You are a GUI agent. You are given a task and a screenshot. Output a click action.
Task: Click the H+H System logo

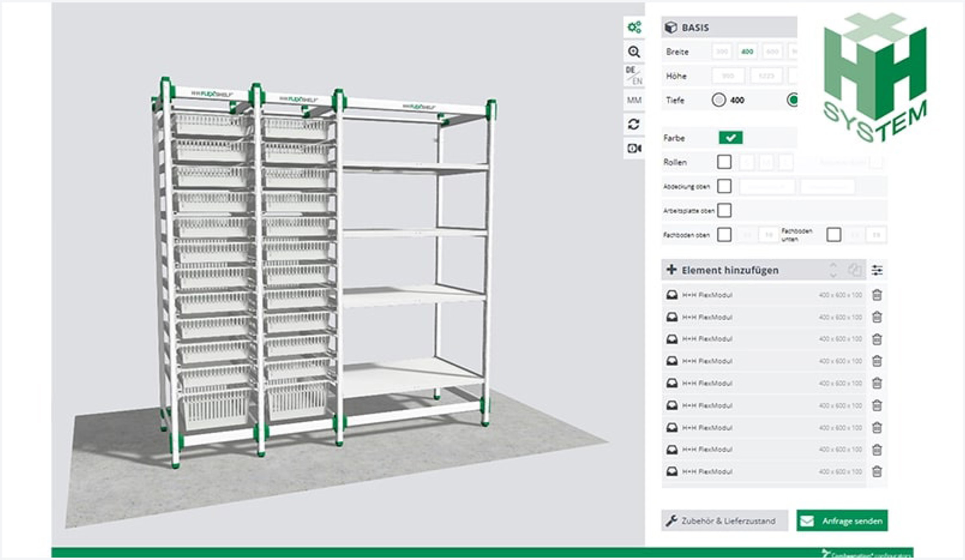pos(875,77)
